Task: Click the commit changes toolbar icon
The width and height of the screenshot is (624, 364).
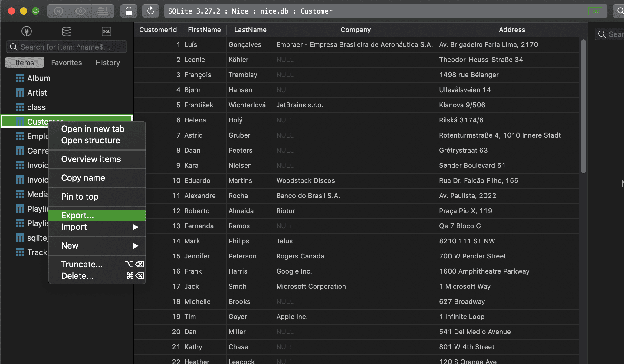Action: pyautogui.click(x=103, y=11)
